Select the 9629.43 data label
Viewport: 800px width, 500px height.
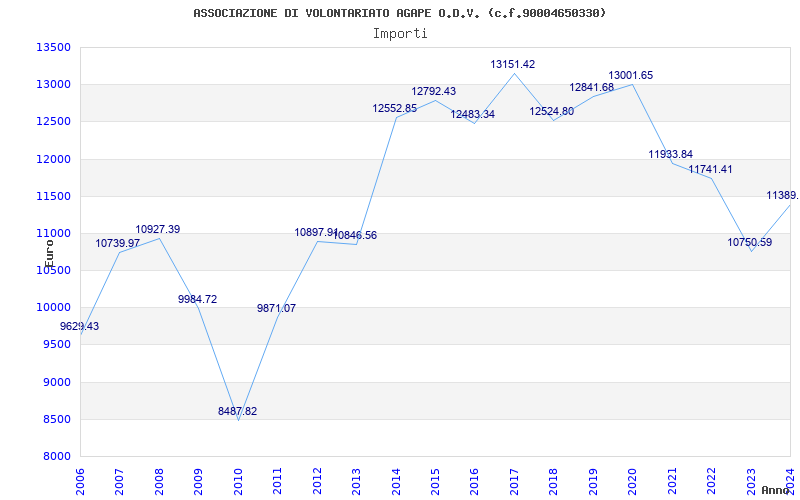tap(80, 327)
